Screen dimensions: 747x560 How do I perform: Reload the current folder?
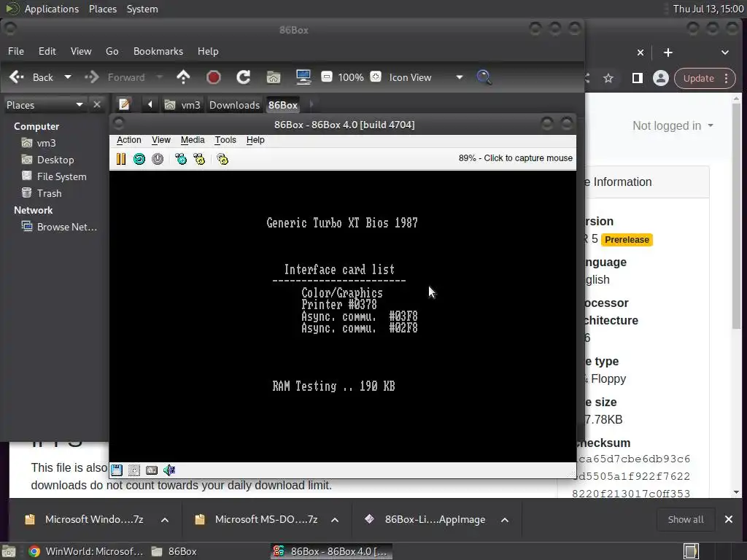(x=244, y=77)
